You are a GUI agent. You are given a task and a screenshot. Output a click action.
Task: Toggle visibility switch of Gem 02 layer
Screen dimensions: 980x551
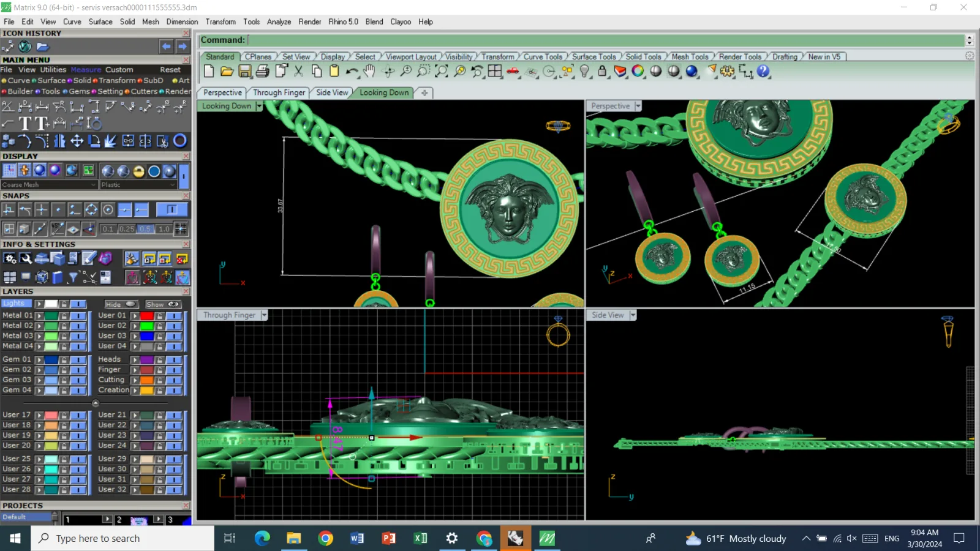78,370
